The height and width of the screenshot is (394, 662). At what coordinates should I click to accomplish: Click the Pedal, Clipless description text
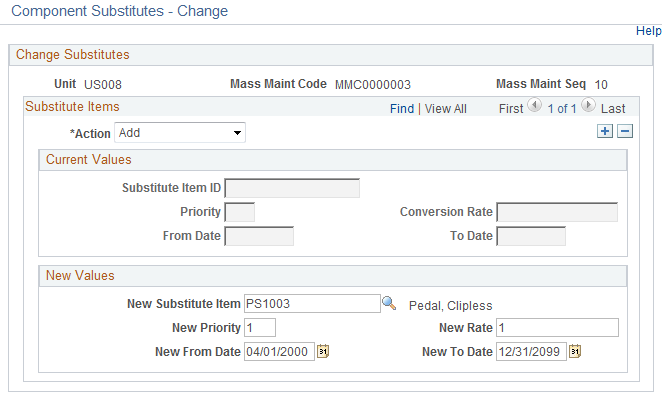(x=450, y=305)
